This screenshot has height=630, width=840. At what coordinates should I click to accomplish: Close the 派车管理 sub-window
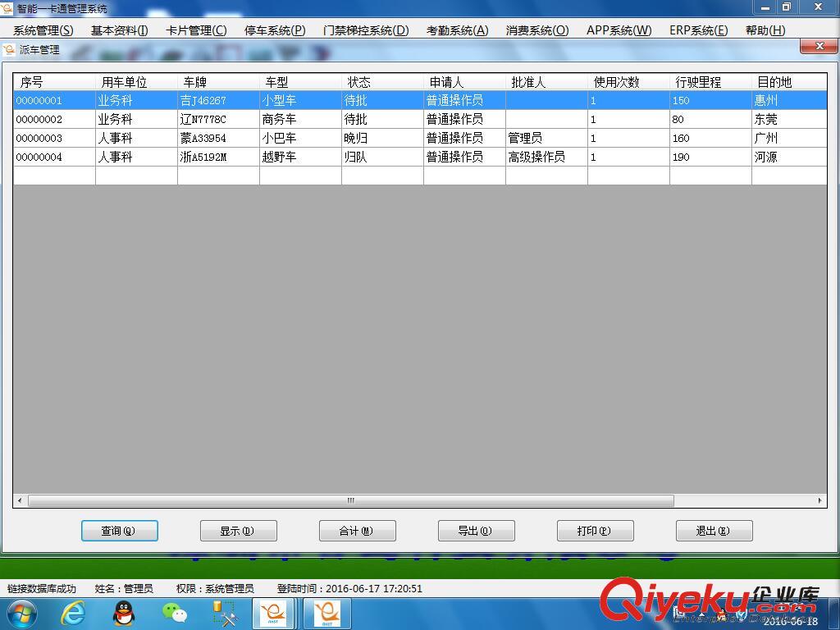(819, 47)
